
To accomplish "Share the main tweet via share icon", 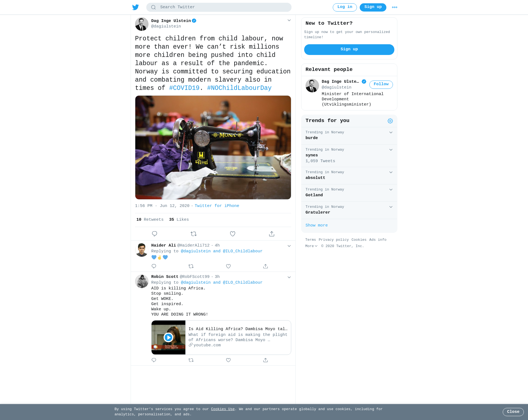I will click(272, 234).
